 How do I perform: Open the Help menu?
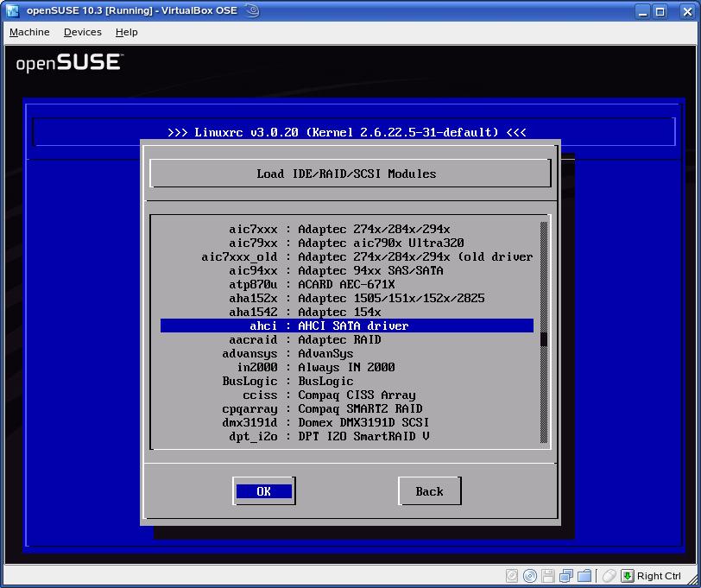[x=127, y=32]
